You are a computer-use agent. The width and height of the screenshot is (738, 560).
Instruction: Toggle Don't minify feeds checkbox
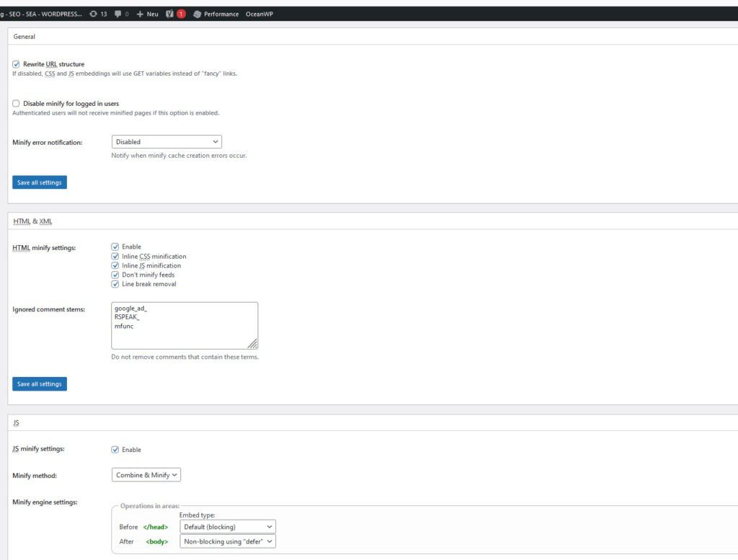pyautogui.click(x=115, y=275)
